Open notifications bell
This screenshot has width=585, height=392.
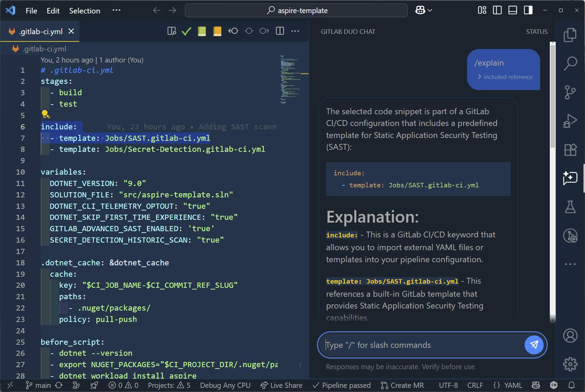[572, 385]
